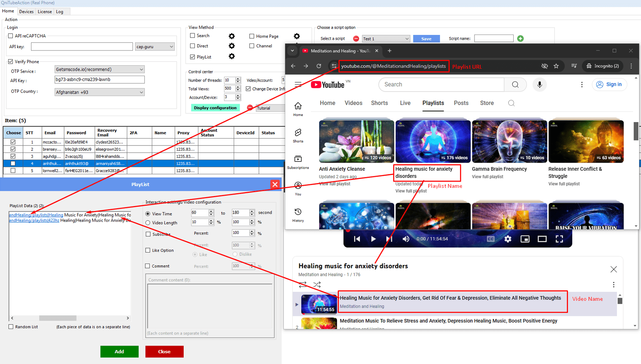Screen dimensions: 641x364
Task: Click the YouTube search magnifier button
Action: [x=515, y=85]
